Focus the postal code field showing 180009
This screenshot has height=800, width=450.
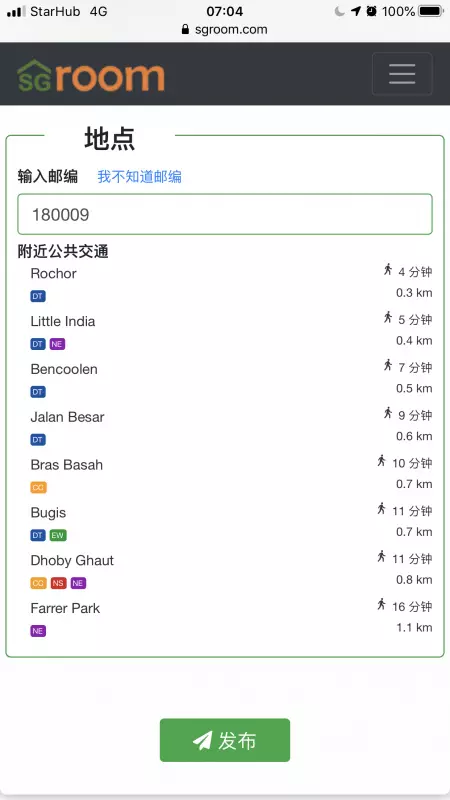click(x=225, y=214)
